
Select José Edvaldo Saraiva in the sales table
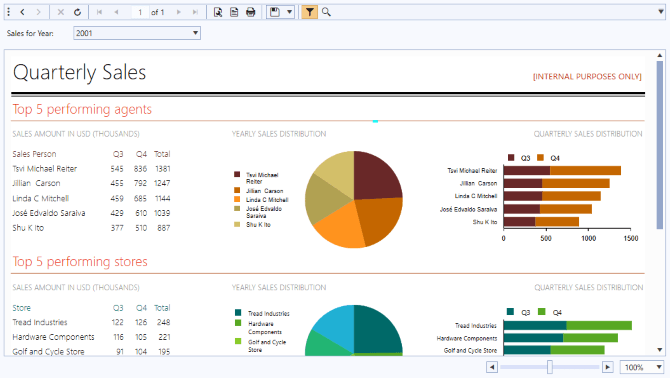tap(49, 213)
